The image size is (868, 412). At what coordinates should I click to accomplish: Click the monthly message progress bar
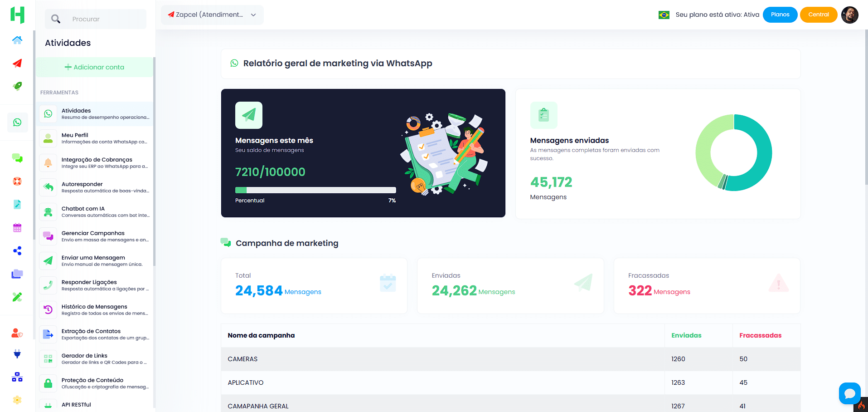(x=315, y=190)
